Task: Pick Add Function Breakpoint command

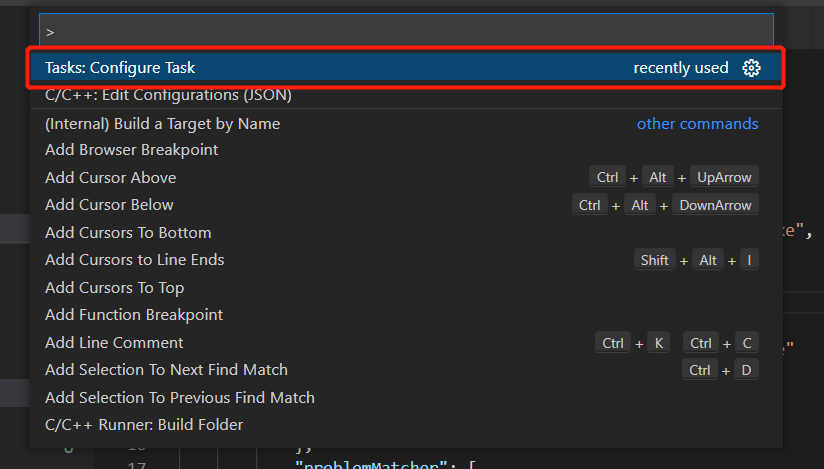Action: pos(134,315)
